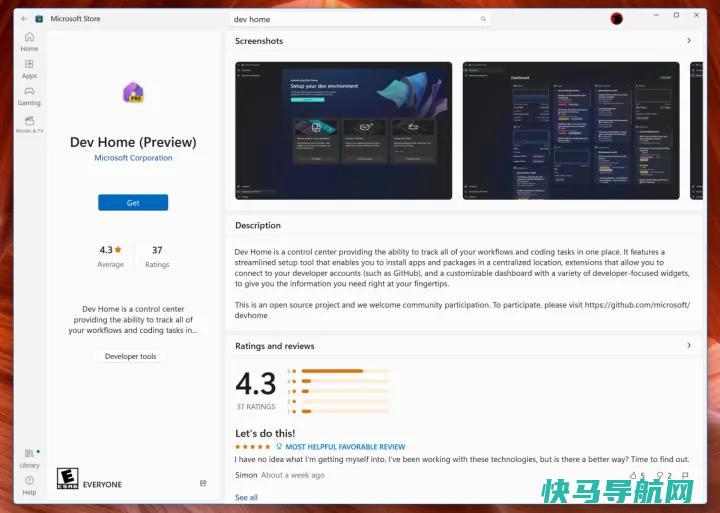720x513 pixels.
Task: Click the Dev Home (Preview) title
Action: (x=133, y=142)
